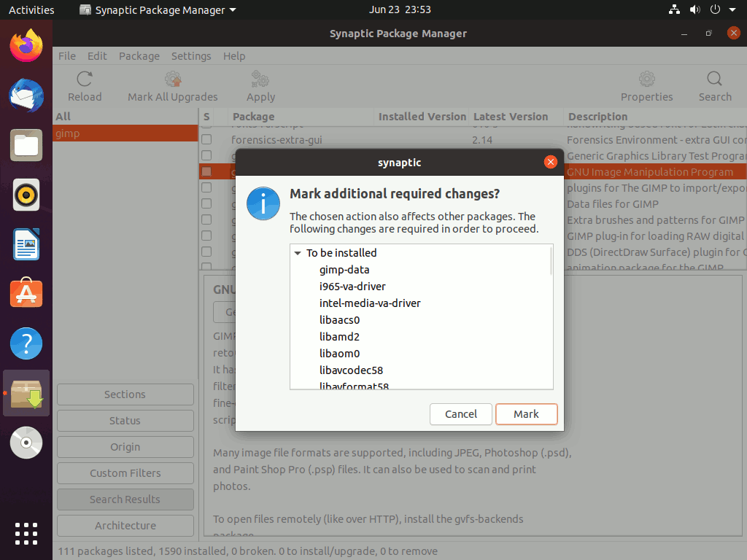Screen dimensions: 747x560
Task: Open LibreOffice Writer from the dock
Action: [26, 244]
